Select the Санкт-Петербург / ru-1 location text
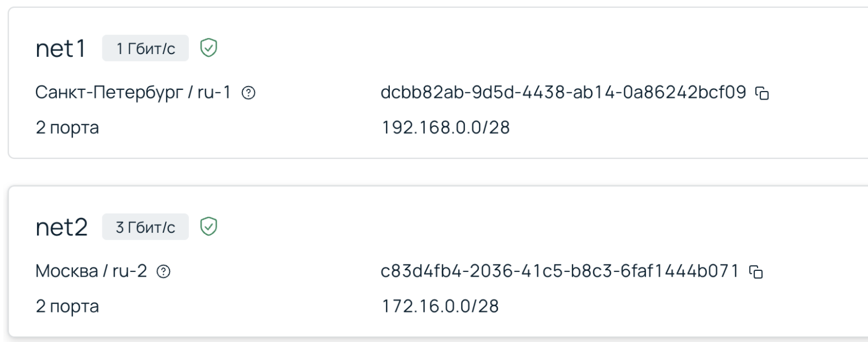The width and height of the screenshot is (868, 342). (x=133, y=93)
